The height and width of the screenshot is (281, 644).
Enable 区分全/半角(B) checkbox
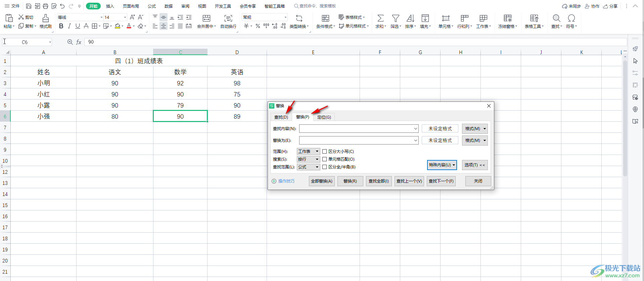tap(325, 167)
